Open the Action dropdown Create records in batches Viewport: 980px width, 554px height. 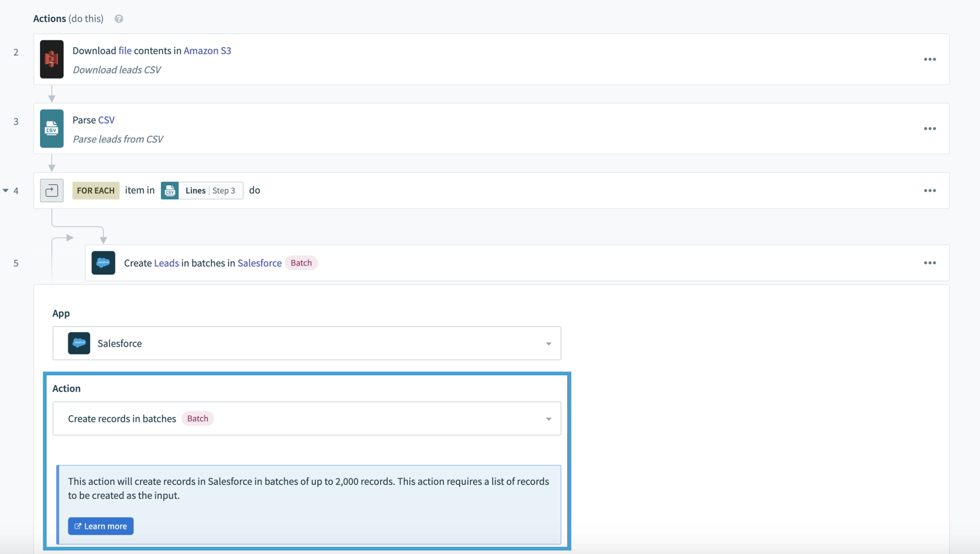point(307,419)
